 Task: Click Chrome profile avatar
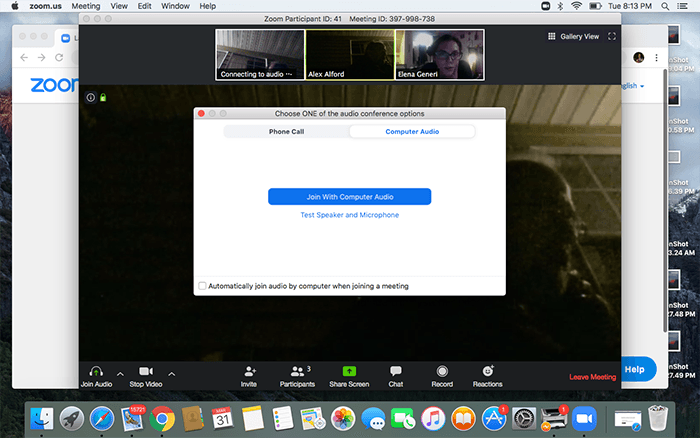coord(639,58)
